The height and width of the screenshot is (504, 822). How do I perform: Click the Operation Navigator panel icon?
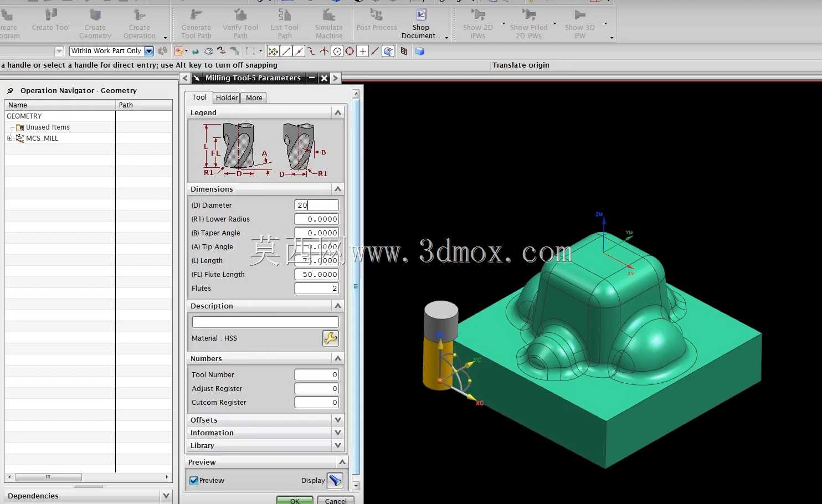10,90
